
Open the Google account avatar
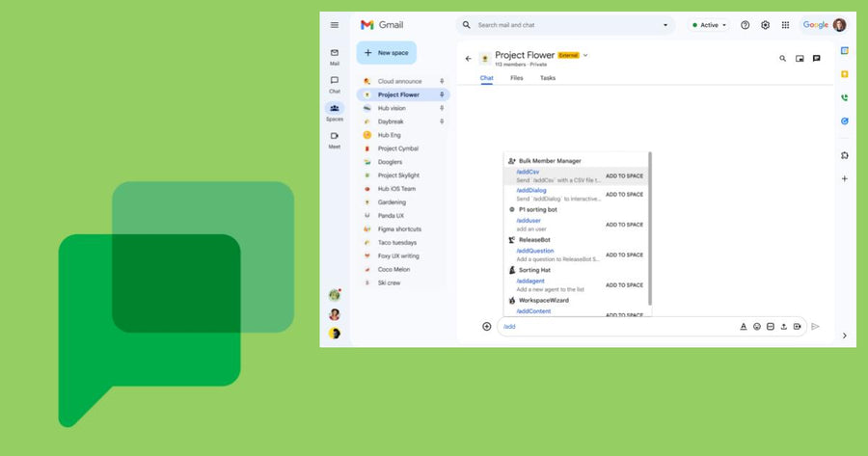(x=839, y=25)
